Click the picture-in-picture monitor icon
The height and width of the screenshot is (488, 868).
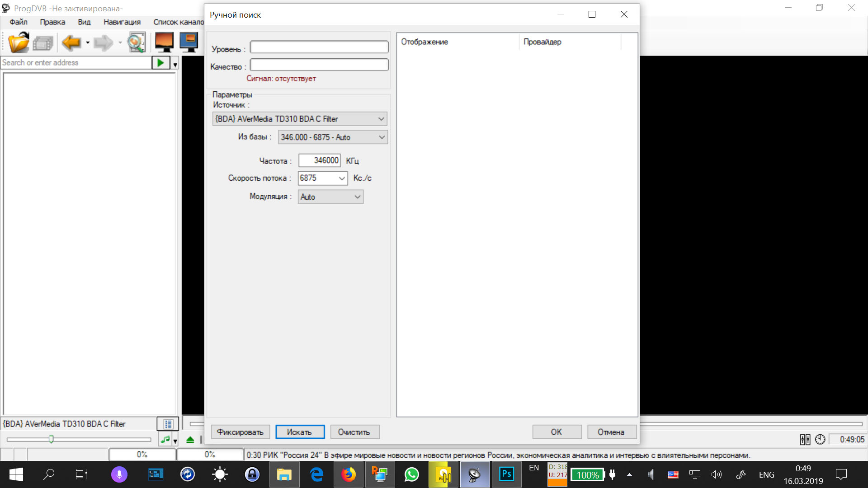click(189, 42)
